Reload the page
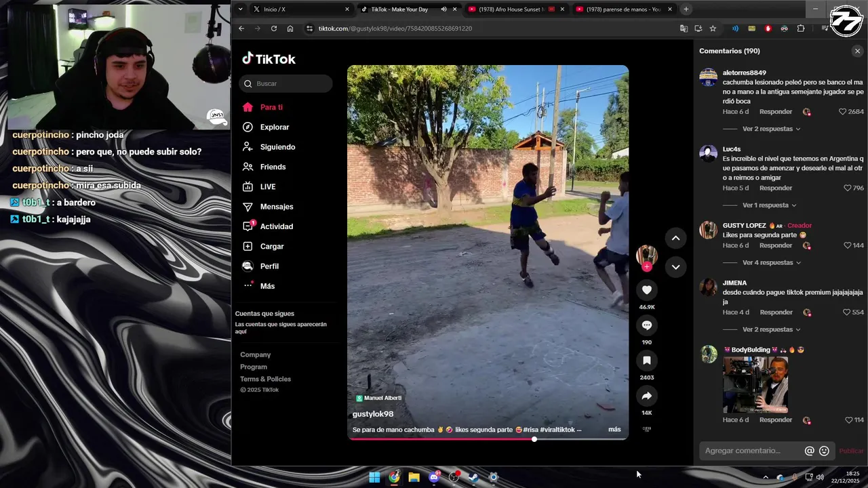 [x=274, y=28]
